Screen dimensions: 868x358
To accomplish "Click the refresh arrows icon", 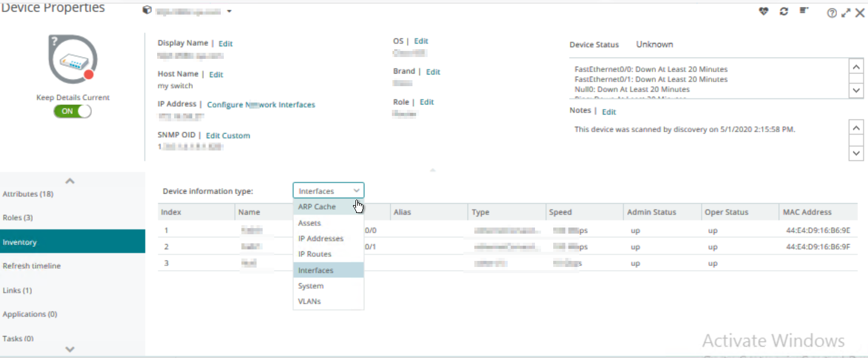I will [784, 12].
